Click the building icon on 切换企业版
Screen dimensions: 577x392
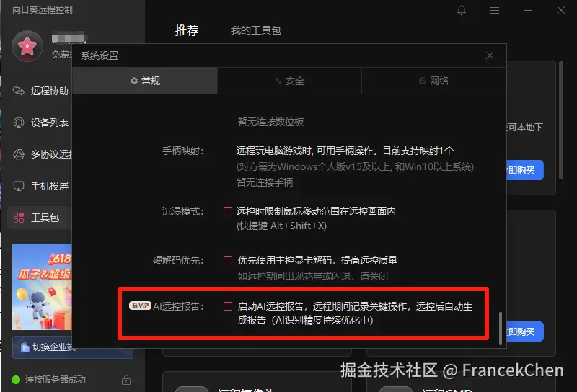click(x=25, y=347)
